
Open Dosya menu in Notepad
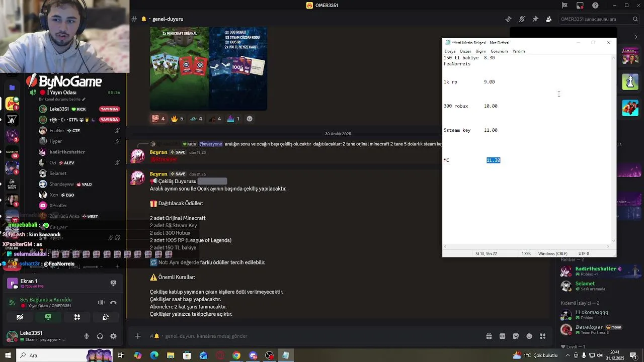450,51
